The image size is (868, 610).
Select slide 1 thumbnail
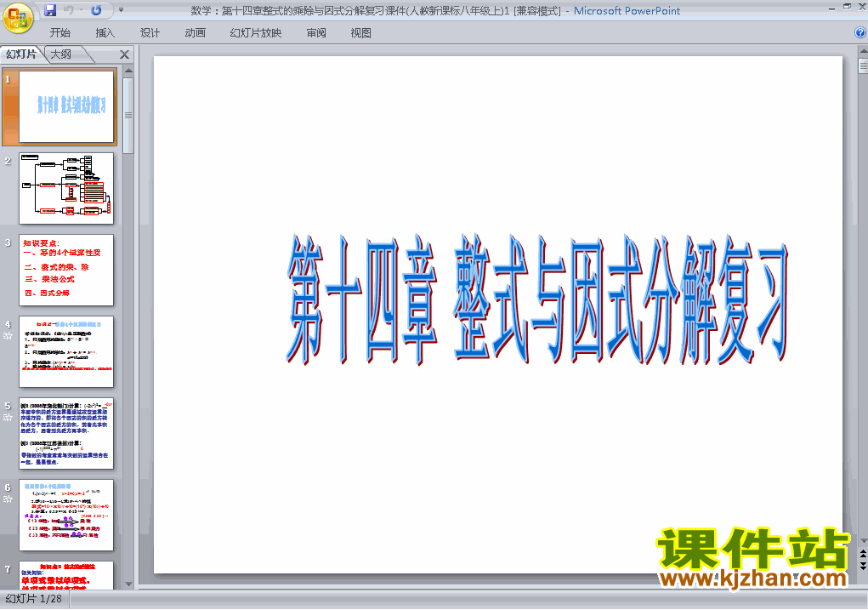pos(66,106)
